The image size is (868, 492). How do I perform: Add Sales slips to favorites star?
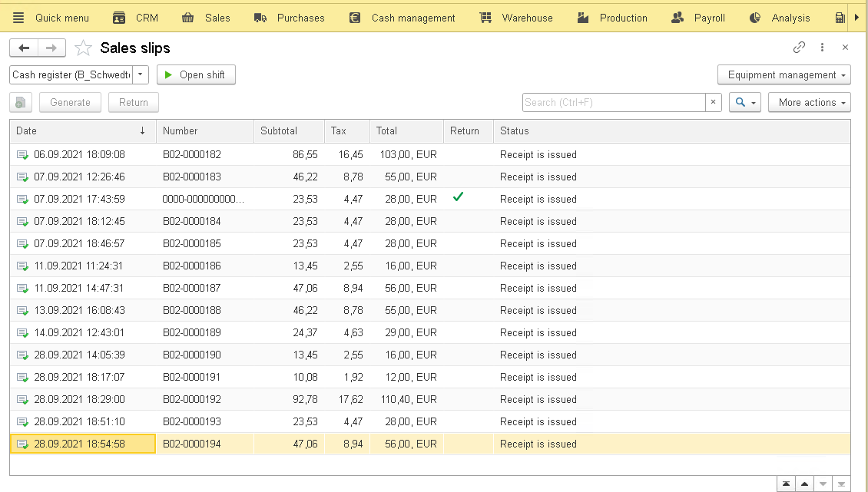click(x=83, y=48)
